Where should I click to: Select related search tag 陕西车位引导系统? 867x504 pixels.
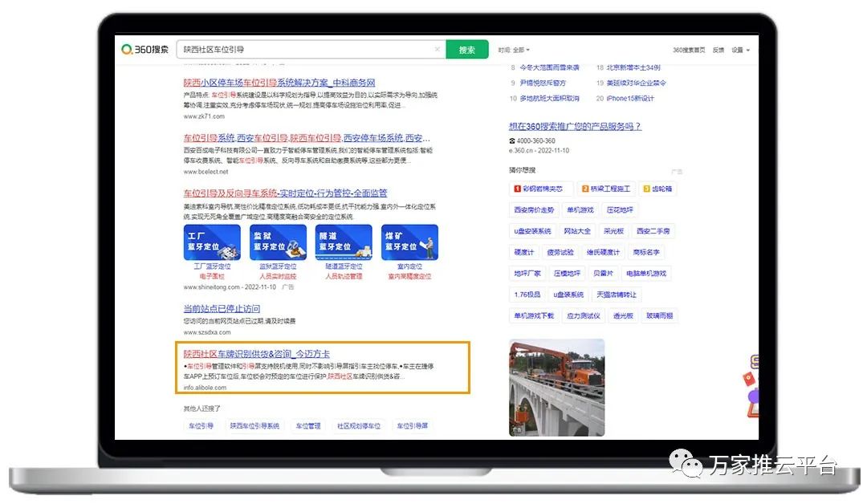[254, 426]
